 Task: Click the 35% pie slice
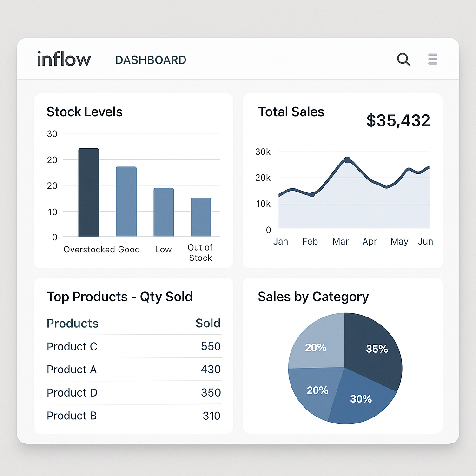[x=377, y=349]
